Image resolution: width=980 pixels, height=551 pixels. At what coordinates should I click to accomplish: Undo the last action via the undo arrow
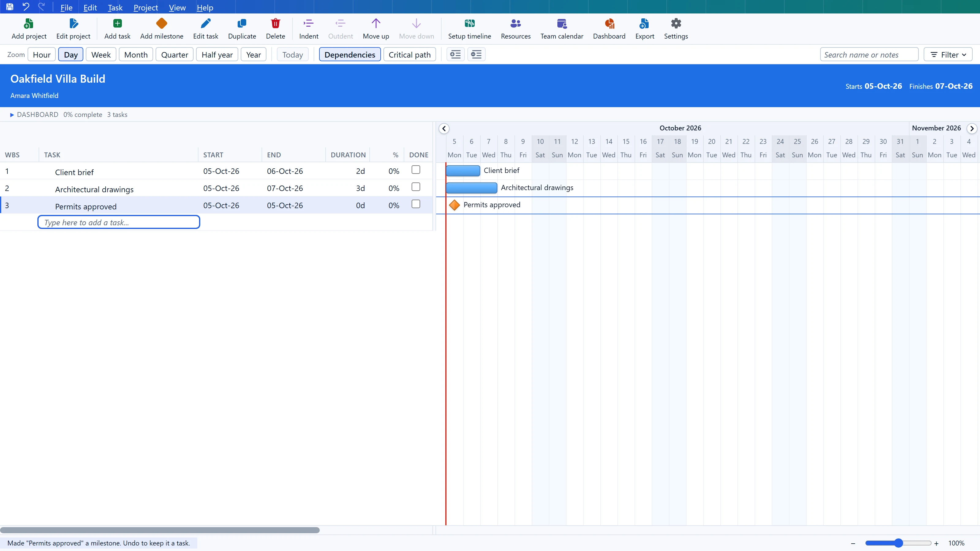(x=25, y=7)
